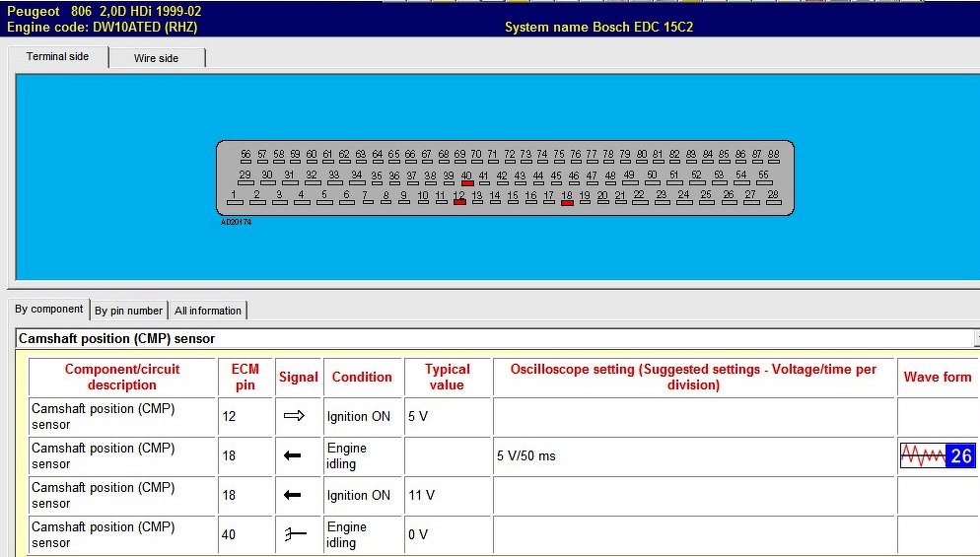Click the Oscilloscope setting column header

point(693,377)
